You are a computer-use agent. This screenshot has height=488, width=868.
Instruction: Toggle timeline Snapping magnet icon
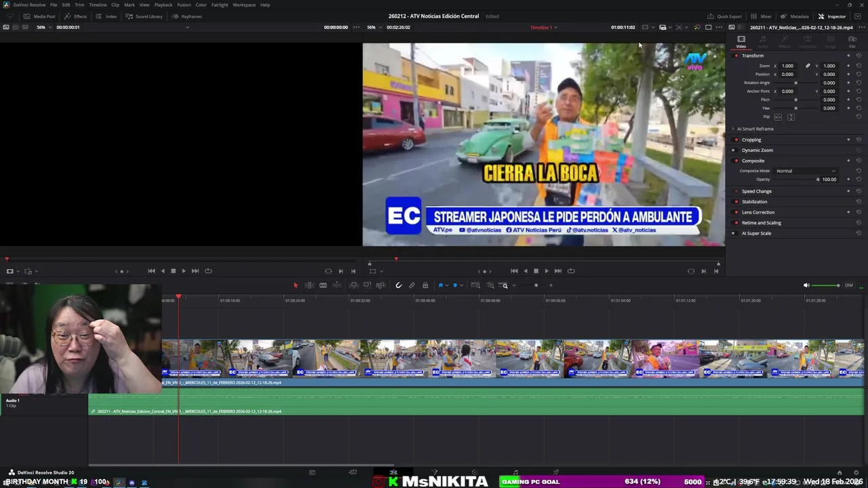coord(399,285)
